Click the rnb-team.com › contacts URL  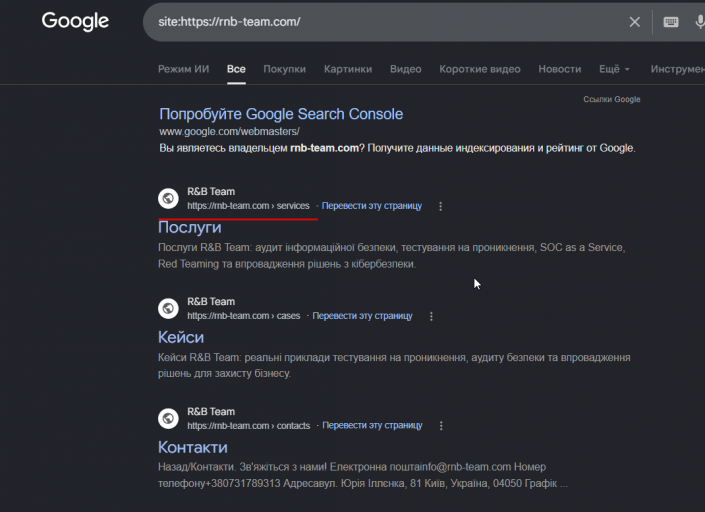(x=249, y=426)
